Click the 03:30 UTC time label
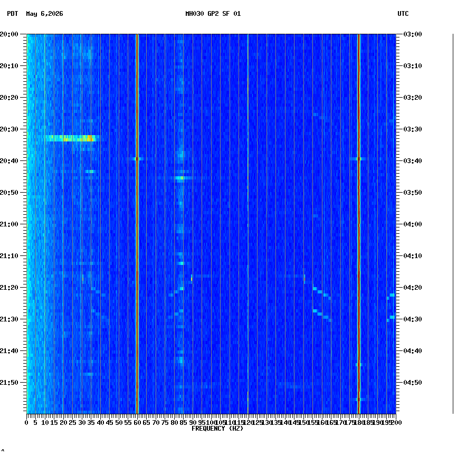The height and width of the screenshot is (456, 476). [413, 129]
